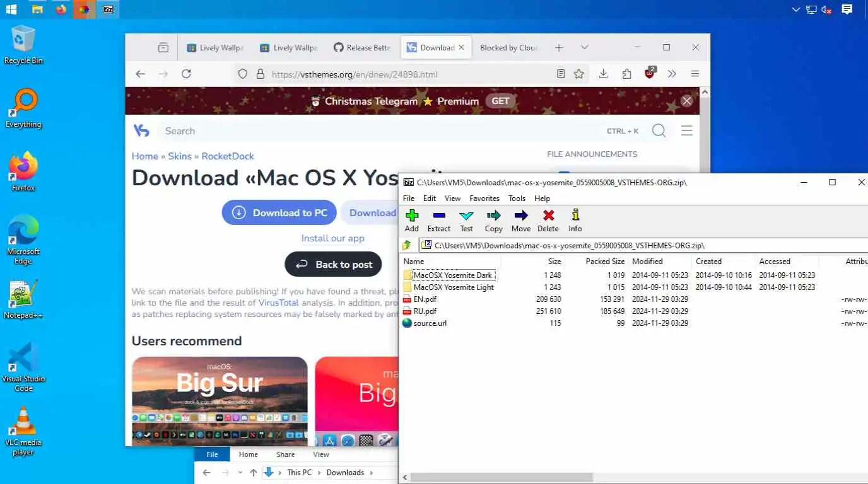Image resolution: width=868 pixels, height=484 pixels.
Task: Switch to 7-Zip in the taskbar
Action: [x=108, y=9]
